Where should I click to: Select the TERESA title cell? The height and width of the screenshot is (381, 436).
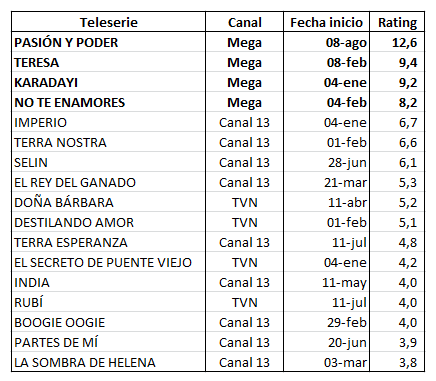click(x=109, y=62)
